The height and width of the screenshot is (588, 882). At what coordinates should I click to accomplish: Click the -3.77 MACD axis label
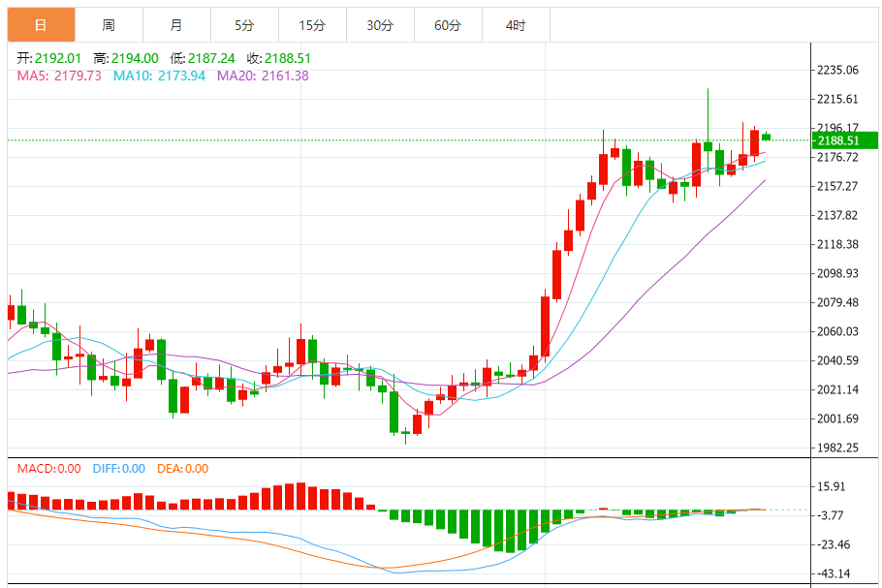coord(829,515)
